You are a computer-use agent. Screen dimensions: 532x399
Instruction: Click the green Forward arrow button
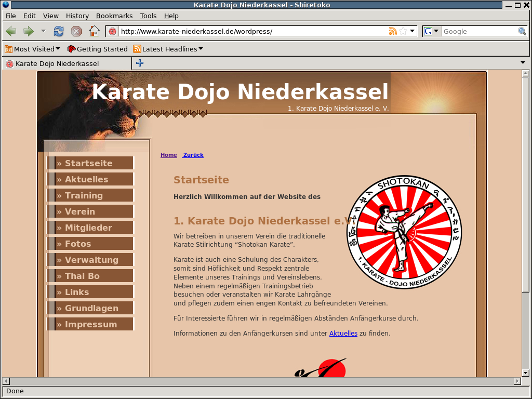28,31
